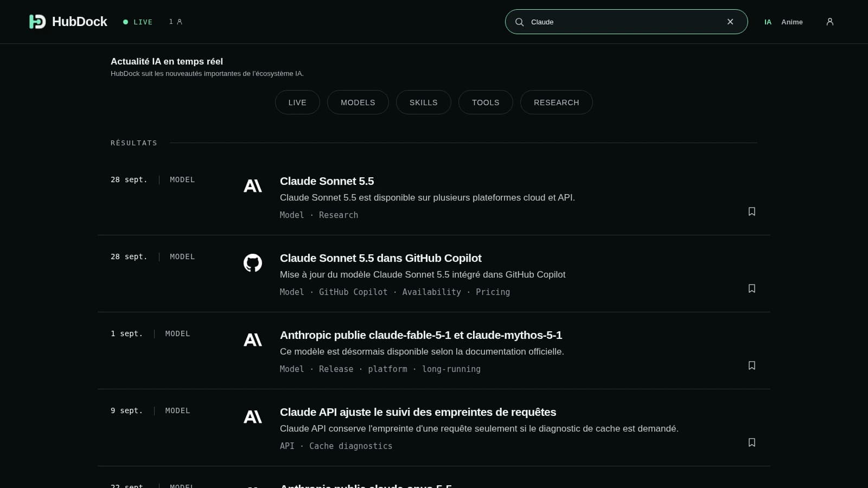
Task: Open 'Claude API ajuste le suivi' headline
Action: pyautogui.click(x=418, y=412)
